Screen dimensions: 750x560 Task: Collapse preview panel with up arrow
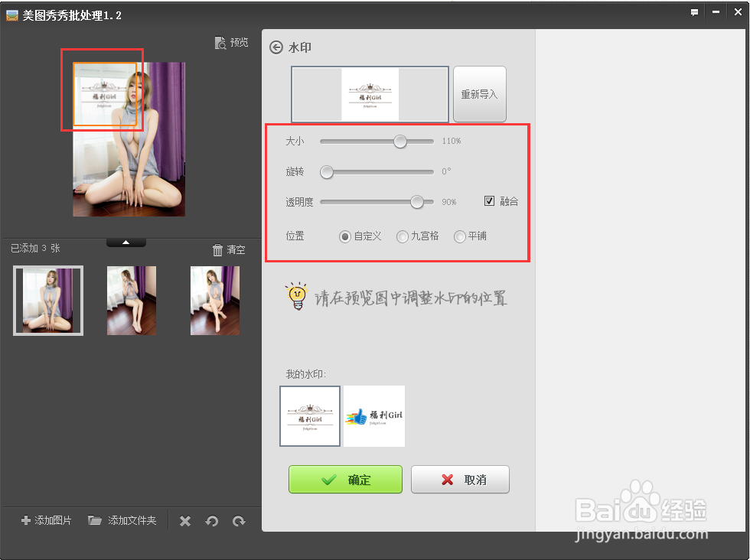click(126, 243)
